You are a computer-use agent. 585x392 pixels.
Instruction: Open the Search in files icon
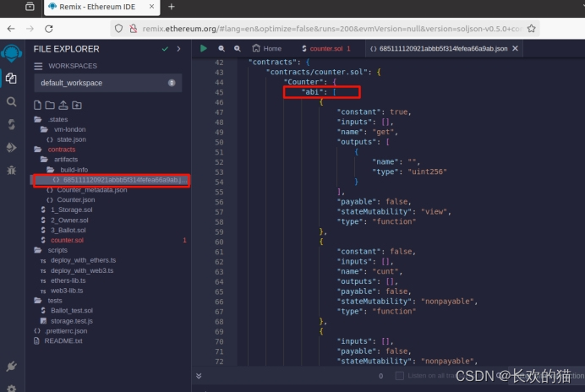12,102
